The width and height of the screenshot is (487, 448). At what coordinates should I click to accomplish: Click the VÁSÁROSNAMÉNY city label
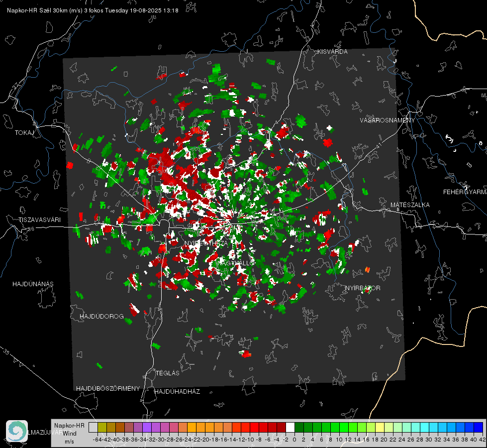coord(388,120)
